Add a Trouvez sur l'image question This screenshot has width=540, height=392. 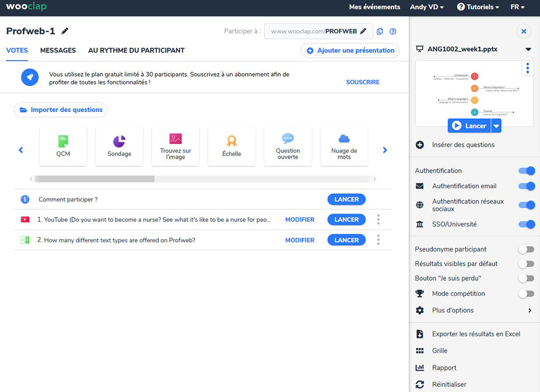click(x=175, y=146)
